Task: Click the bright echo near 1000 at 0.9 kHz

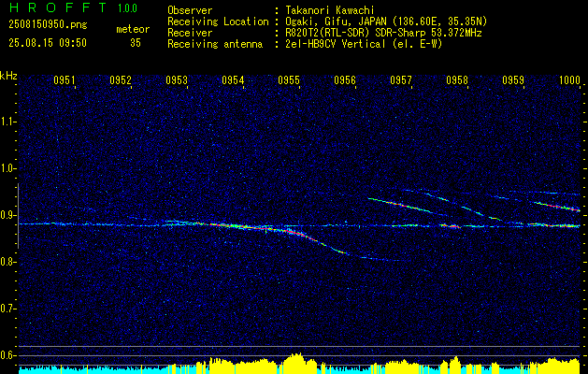Action: [555, 206]
